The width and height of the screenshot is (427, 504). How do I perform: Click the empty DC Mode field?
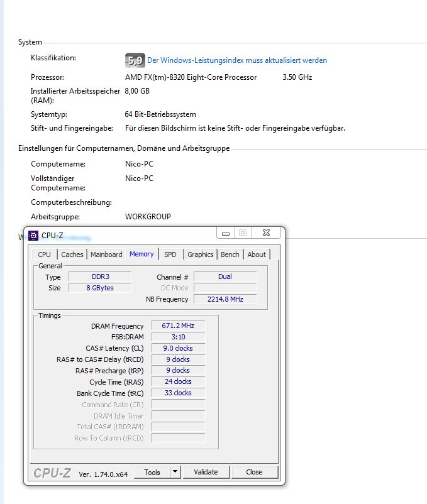click(x=225, y=288)
